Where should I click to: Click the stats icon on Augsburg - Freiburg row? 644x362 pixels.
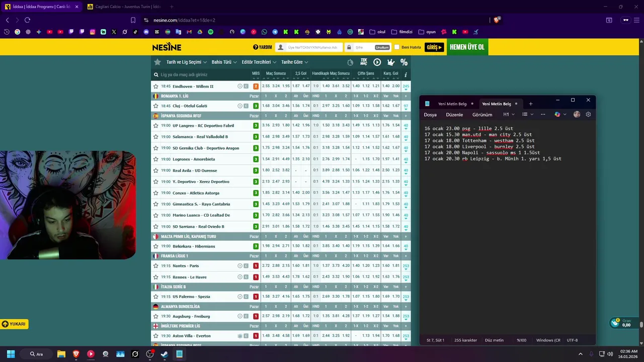[246, 316]
